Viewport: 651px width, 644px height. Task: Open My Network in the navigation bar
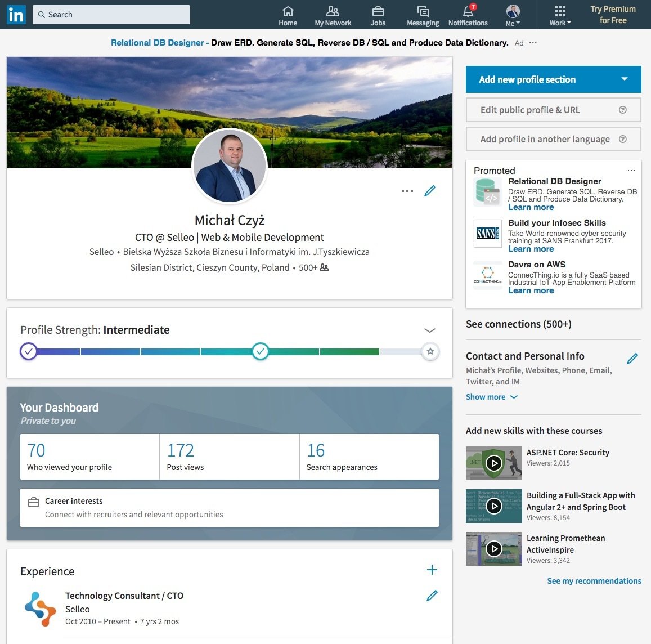click(x=333, y=16)
